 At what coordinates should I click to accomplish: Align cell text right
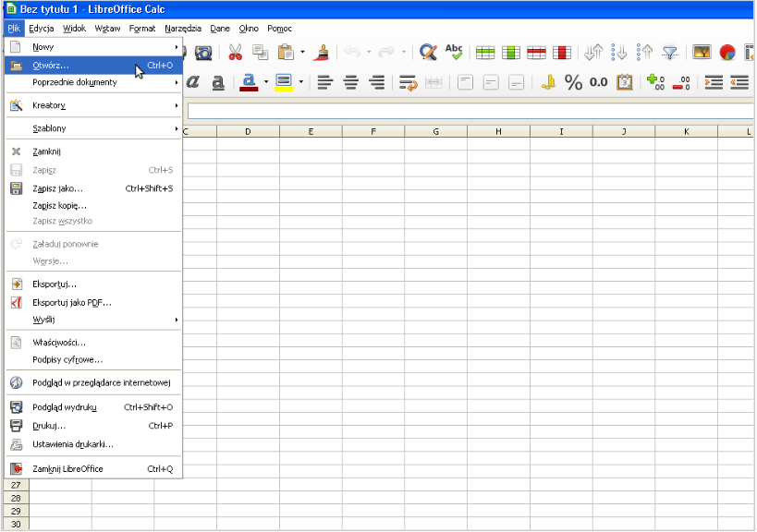(376, 82)
